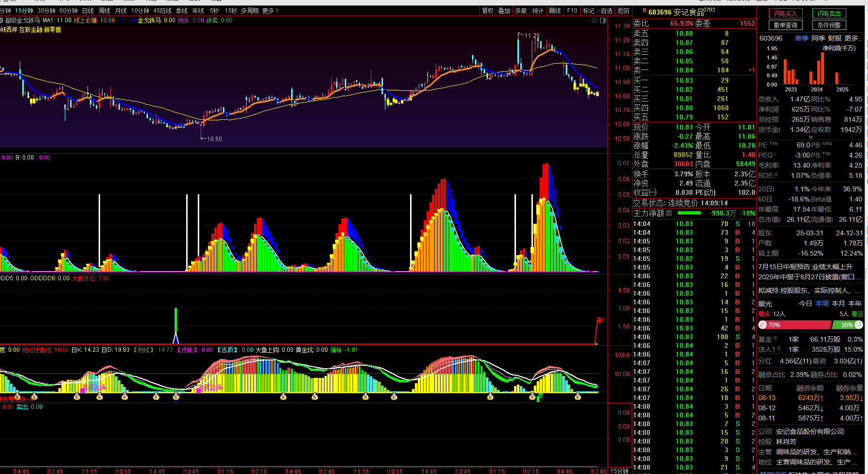
Task: Open the 主力净额 detail list icon
Action: click(x=669, y=213)
